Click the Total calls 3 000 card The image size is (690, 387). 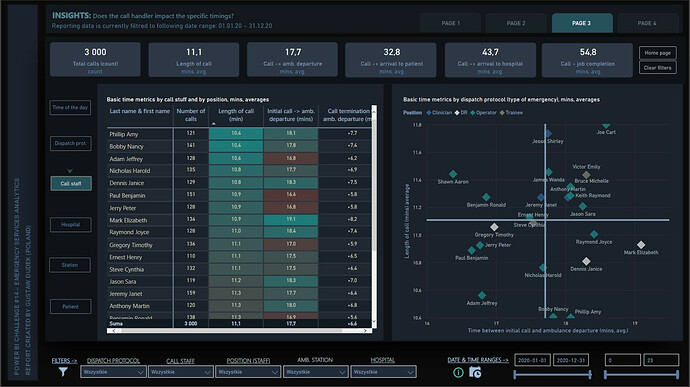(x=95, y=59)
